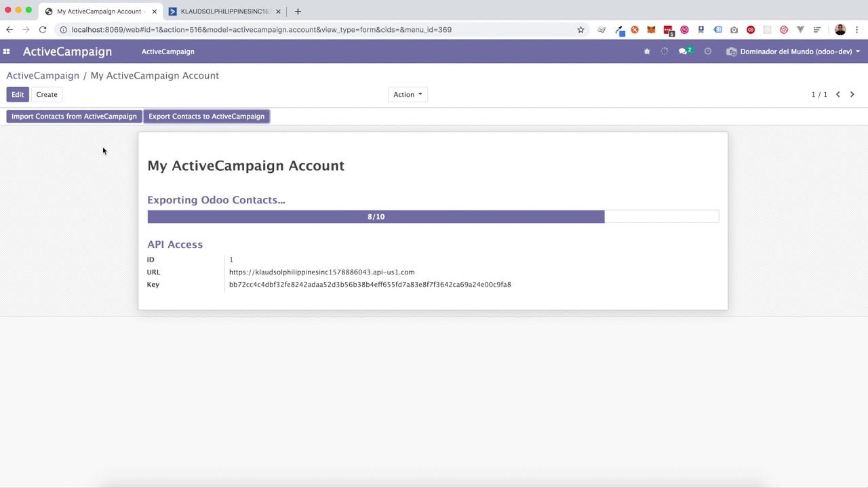Click the Edit button

point(18,94)
